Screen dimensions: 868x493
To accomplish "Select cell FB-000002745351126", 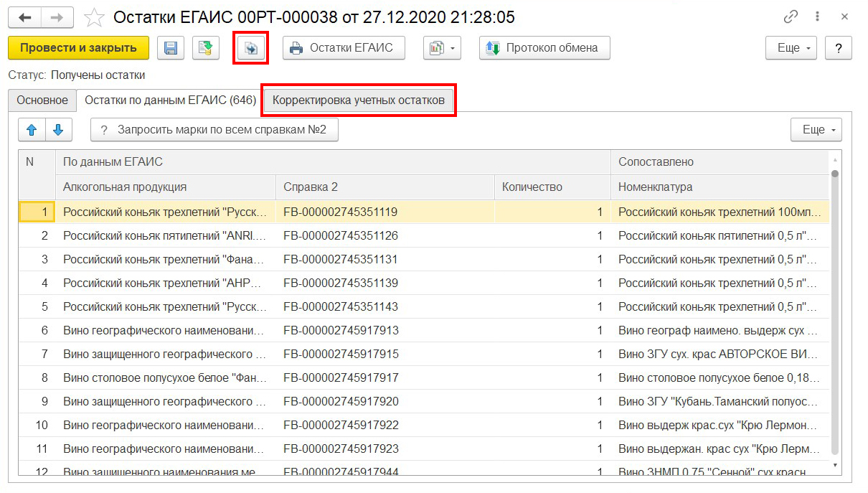I will click(x=385, y=235).
